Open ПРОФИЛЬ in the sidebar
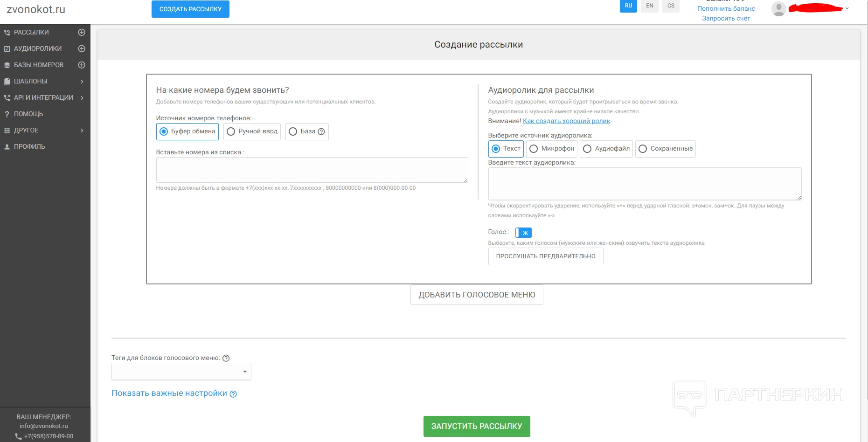This screenshot has height=442, width=868. coord(29,147)
